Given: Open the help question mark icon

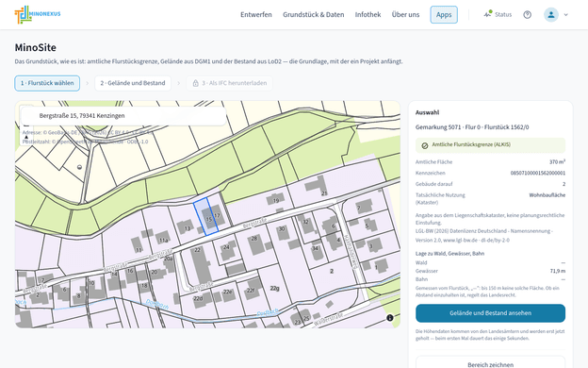Looking at the screenshot, I should pos(528,15).
